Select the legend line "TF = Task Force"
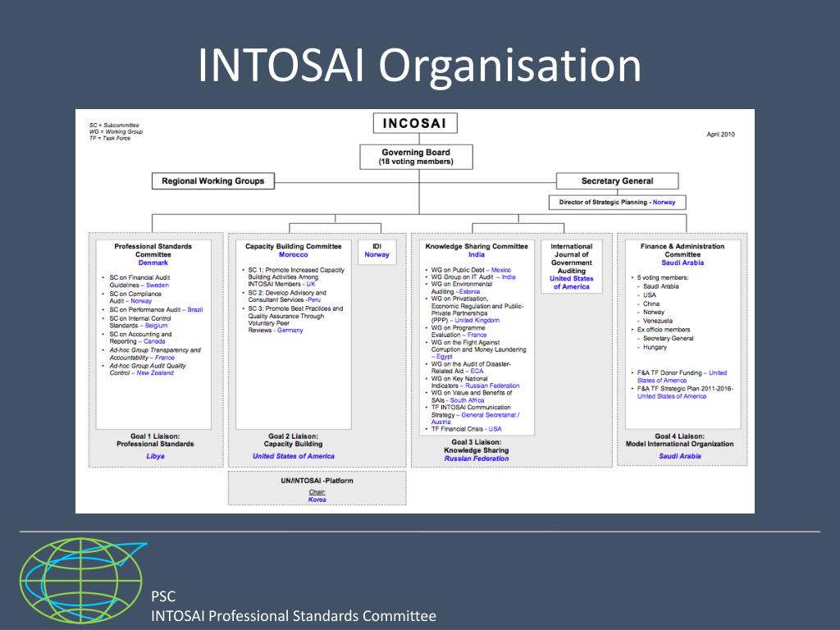Viewport: 840px width, 630px height. point(110,138)
